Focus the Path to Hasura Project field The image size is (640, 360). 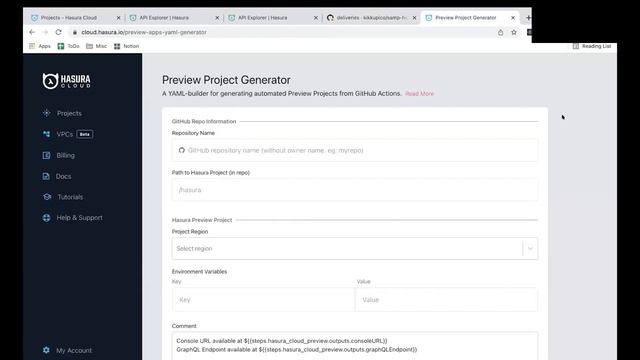(355, 190)
